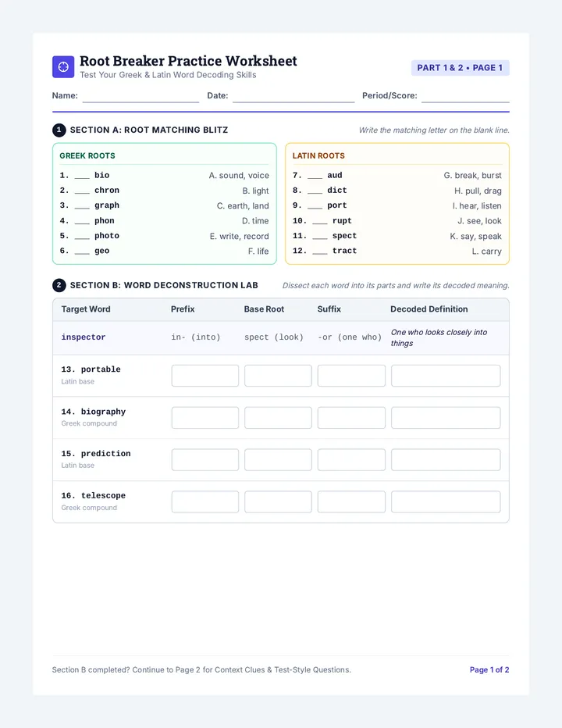Click the definition 'L. carry'
562x728 pixels.
(x=486, y=252)
